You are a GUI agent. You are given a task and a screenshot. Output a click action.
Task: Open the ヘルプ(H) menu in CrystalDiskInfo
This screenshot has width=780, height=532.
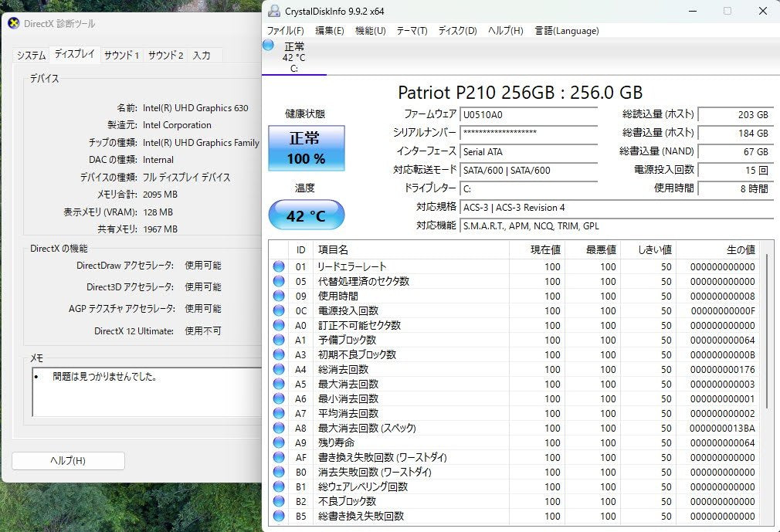click(x=505, y=31)
